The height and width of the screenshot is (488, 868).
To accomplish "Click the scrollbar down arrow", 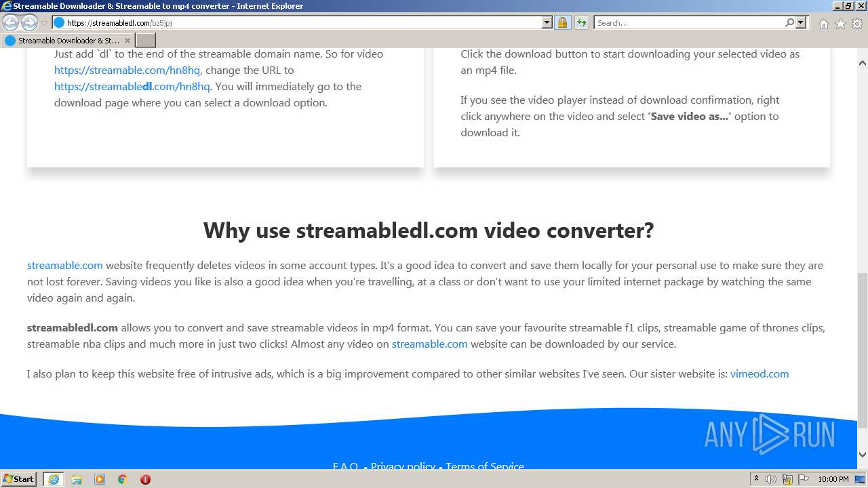I will pos(863,455).
